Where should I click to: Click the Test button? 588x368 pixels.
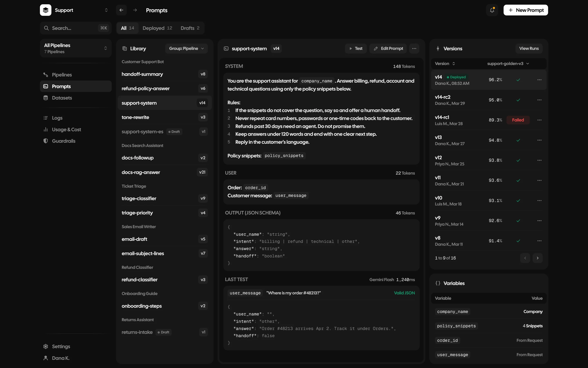pyautogui.click(x=356, y=48)
